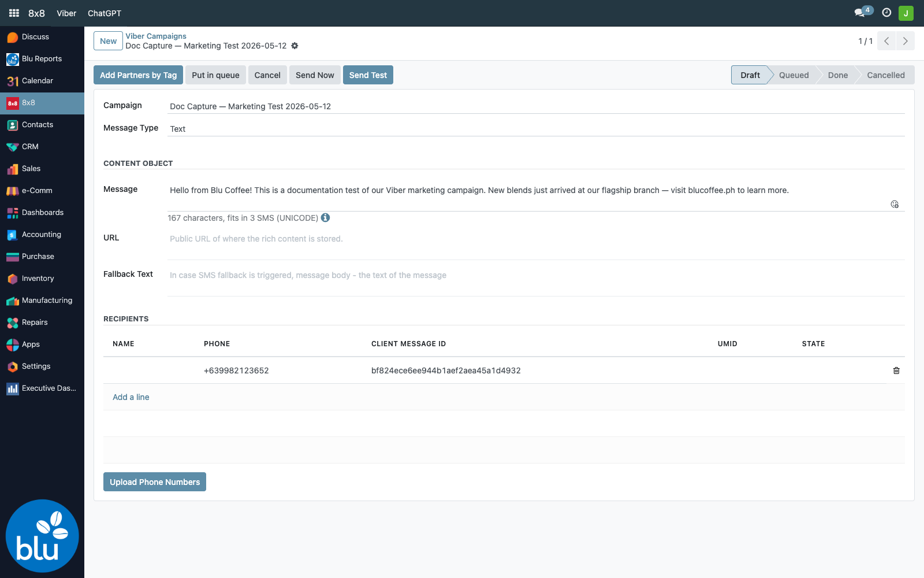
Task: Click Upload Phone Numbers button
Action: click(x=155, y=482)
